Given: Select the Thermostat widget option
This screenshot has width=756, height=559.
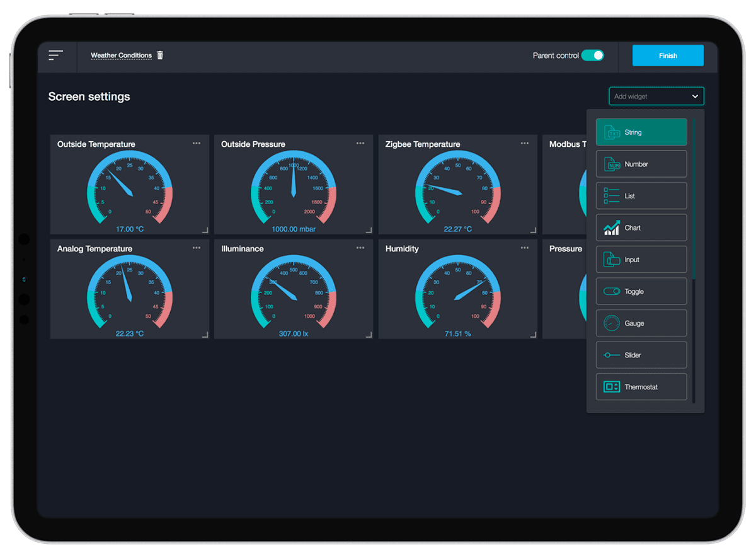Looking at the screenshot, I should pyautogui.click(x=641, y=387).
